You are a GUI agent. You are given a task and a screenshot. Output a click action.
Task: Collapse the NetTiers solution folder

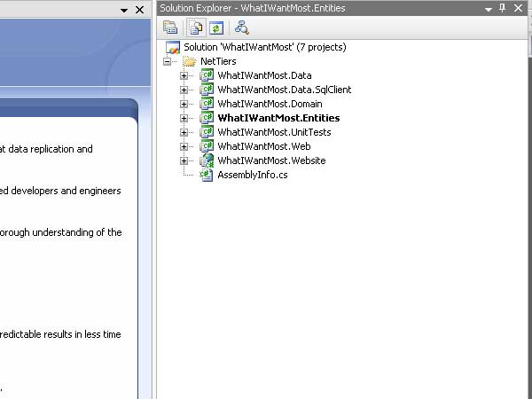tap(167, 61)
